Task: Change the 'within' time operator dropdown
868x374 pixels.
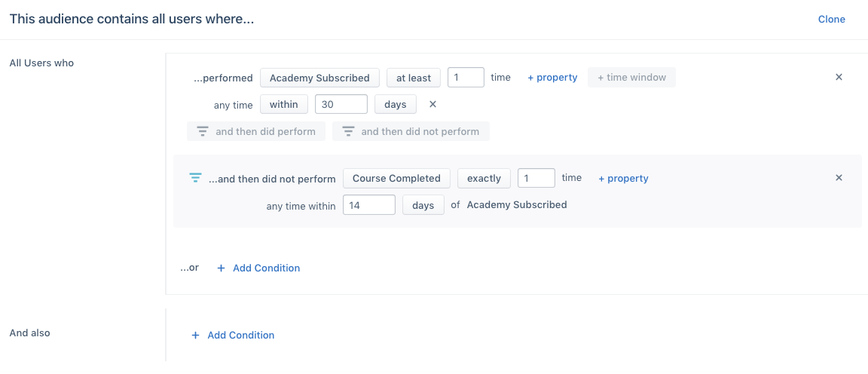Action: click(283, 104)
